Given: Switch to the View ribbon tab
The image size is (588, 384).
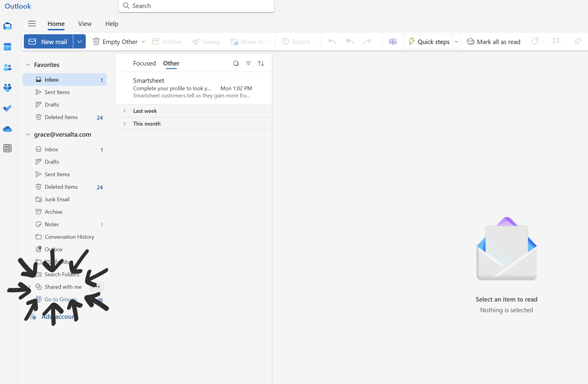Looking at the screenshot, I should tap(85, 24).
